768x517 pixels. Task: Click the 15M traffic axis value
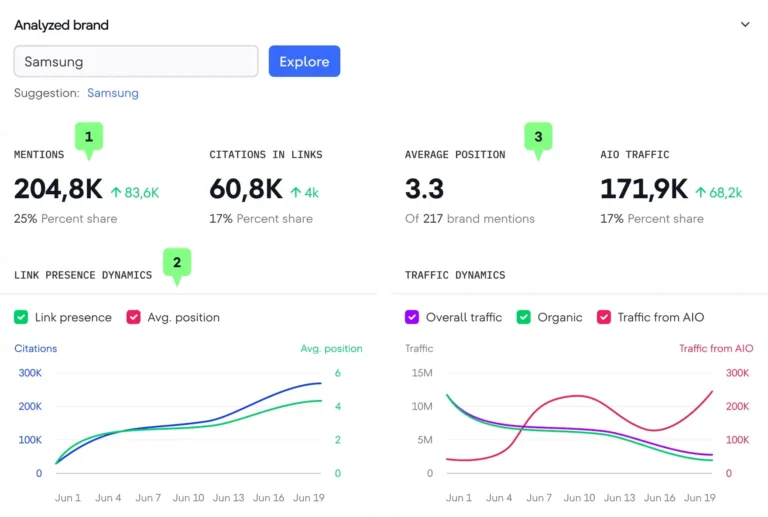[422, 373]
